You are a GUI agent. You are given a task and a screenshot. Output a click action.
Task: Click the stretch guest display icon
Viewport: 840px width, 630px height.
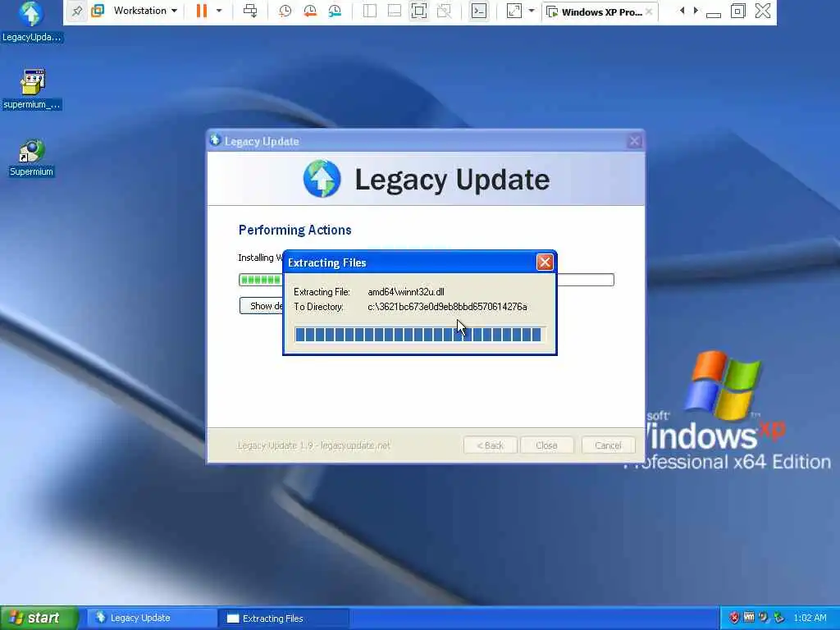(514, 11)
